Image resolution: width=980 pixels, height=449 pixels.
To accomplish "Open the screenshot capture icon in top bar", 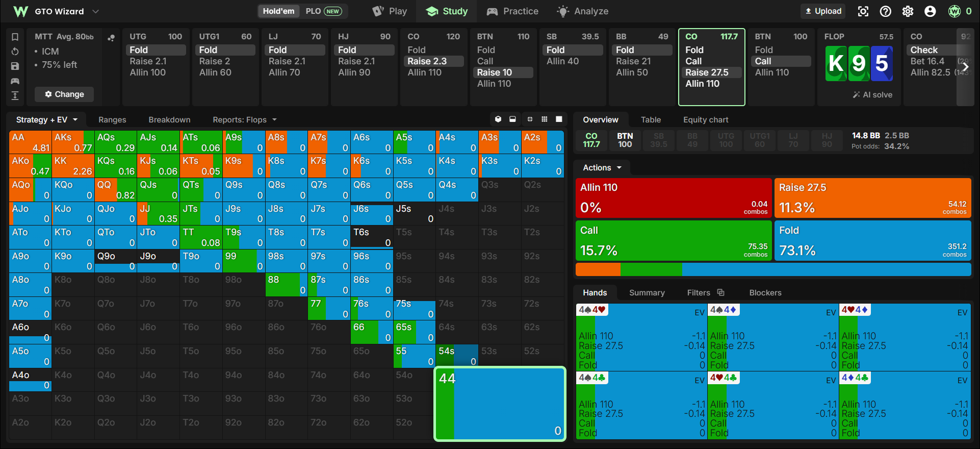I will pos(863,11).
